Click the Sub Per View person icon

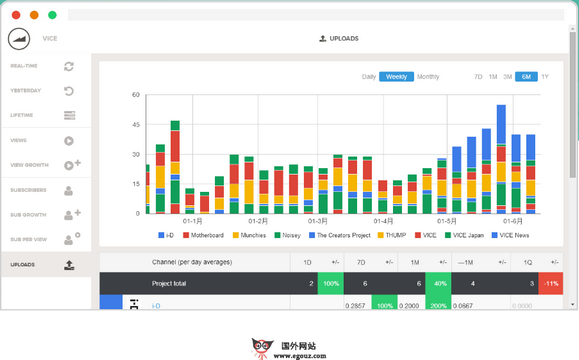point(72,239)
